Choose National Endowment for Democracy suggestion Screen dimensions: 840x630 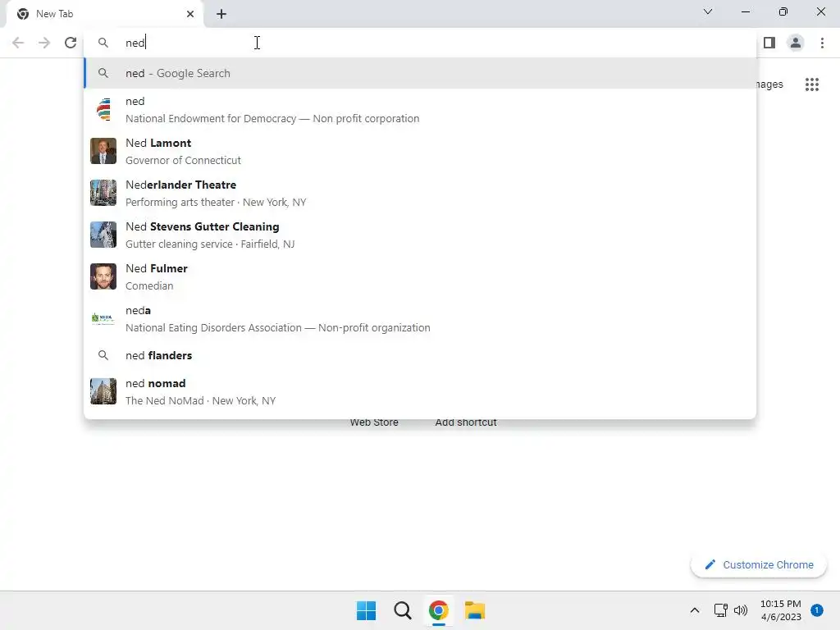pos(420,110)
